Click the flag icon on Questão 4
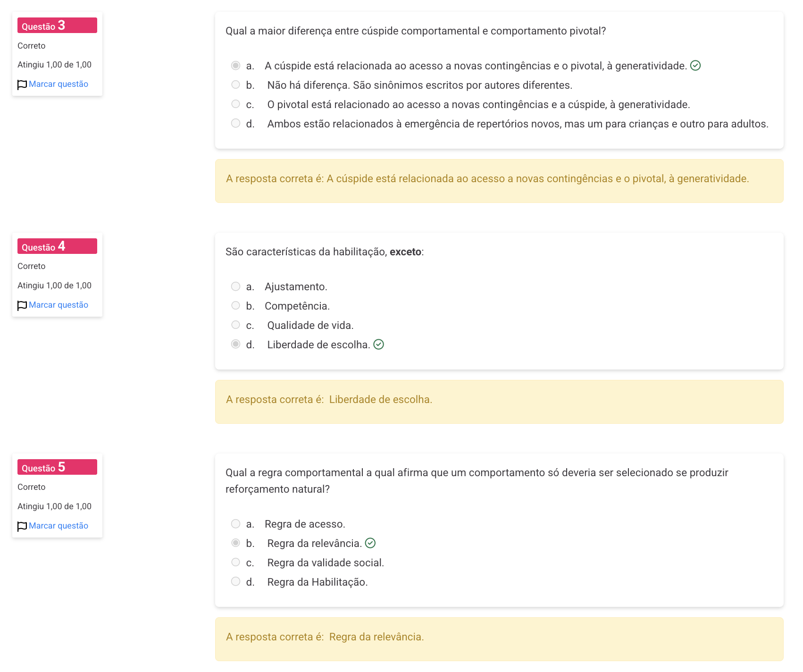 [22, 306]
